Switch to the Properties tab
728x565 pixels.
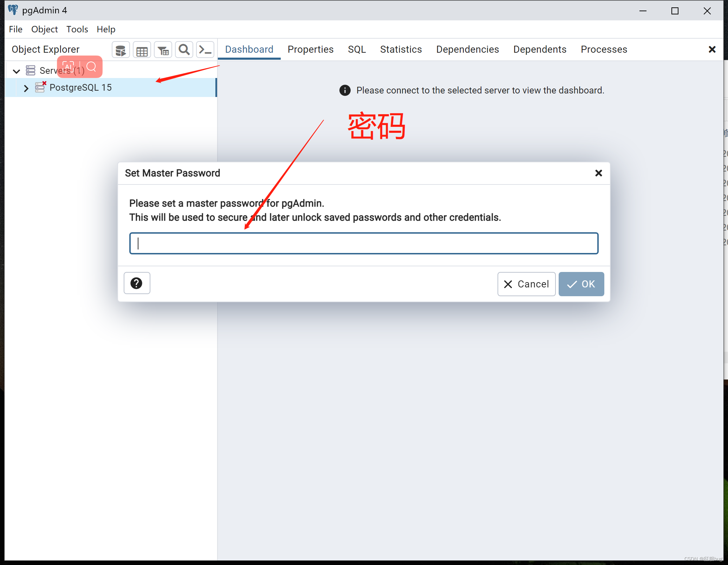point(311,50)
